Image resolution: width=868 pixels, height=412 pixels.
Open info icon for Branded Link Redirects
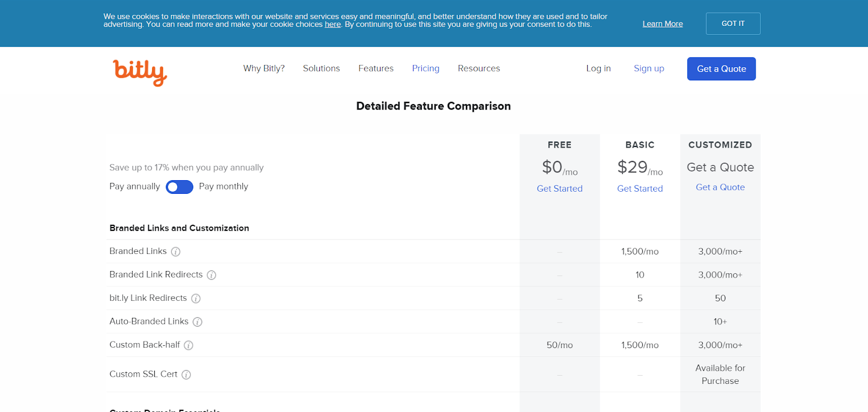pos(211,275)
